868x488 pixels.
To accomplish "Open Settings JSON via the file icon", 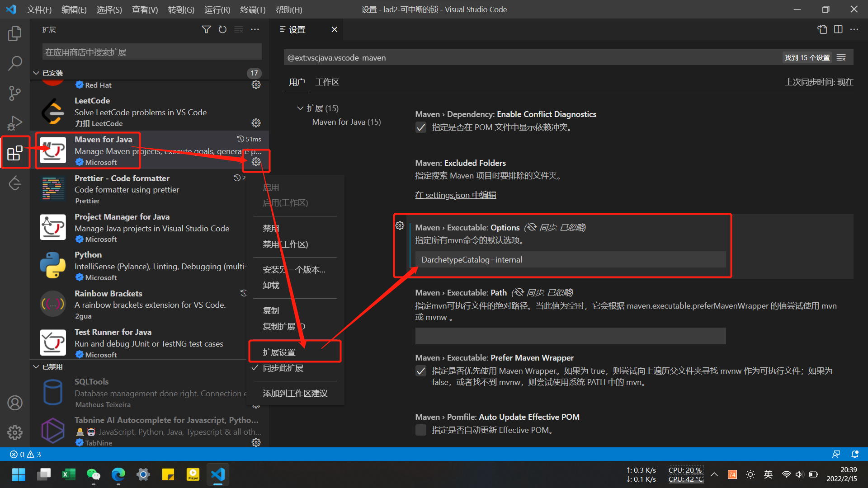I will point(822,29).
